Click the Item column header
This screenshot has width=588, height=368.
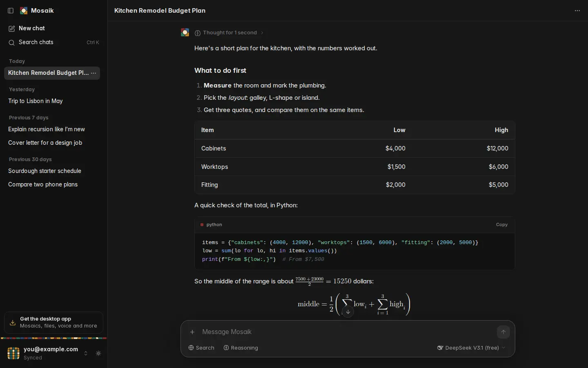(x=207, y=130)
